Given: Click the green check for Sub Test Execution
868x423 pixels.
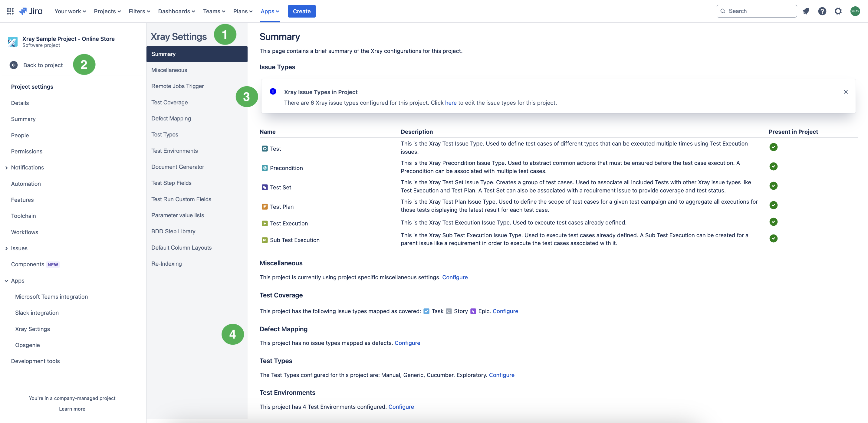Looking at the screenshot, I should click(x=773, y=238).
